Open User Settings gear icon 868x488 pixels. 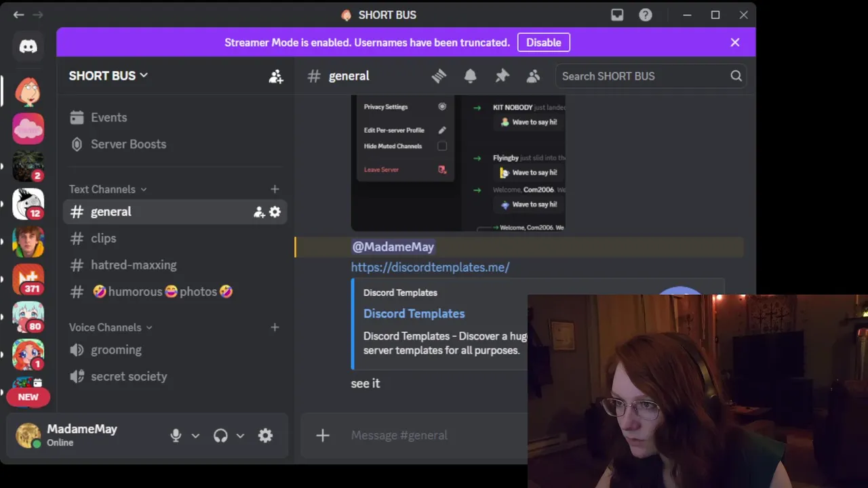[x=265, y=436]
